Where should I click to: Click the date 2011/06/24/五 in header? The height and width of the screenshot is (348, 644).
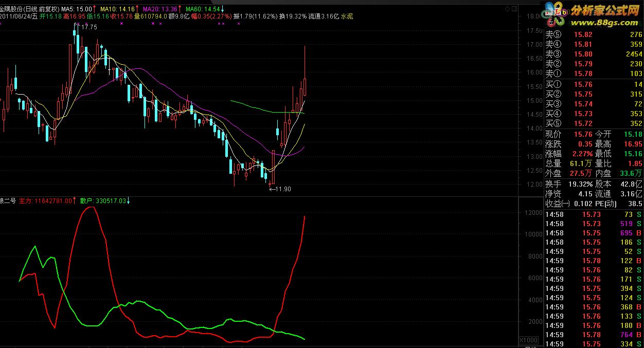point(19,16)
